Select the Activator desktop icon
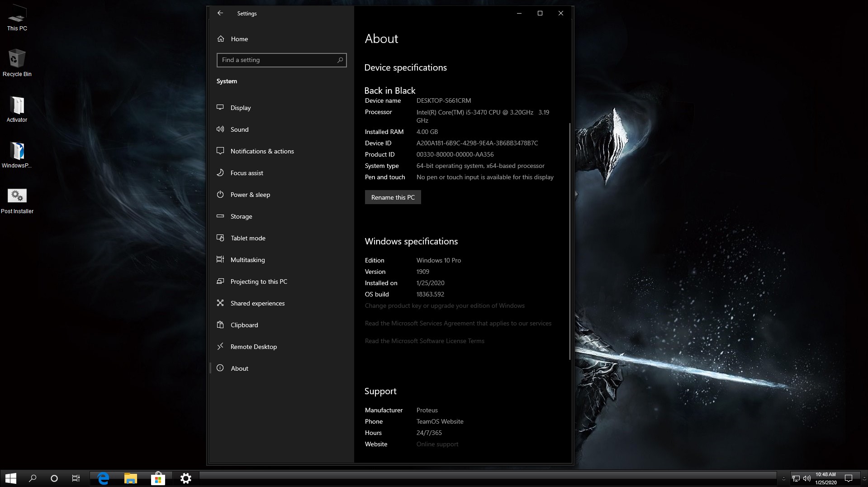This screenshot has height=487, width=868. tap(17, 110)
